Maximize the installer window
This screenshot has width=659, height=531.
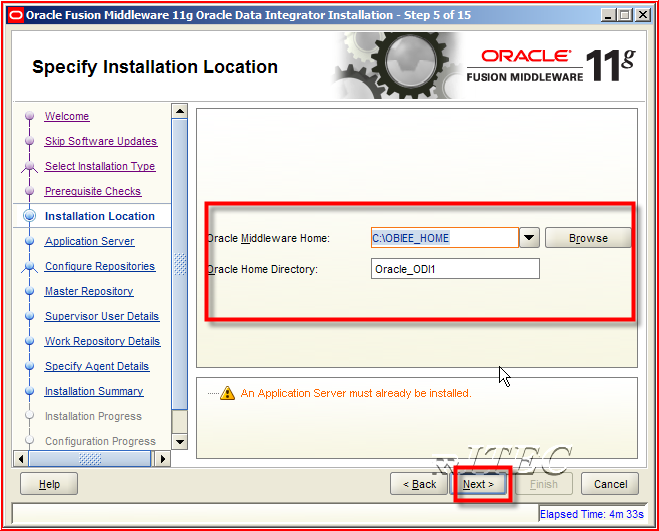625,16
